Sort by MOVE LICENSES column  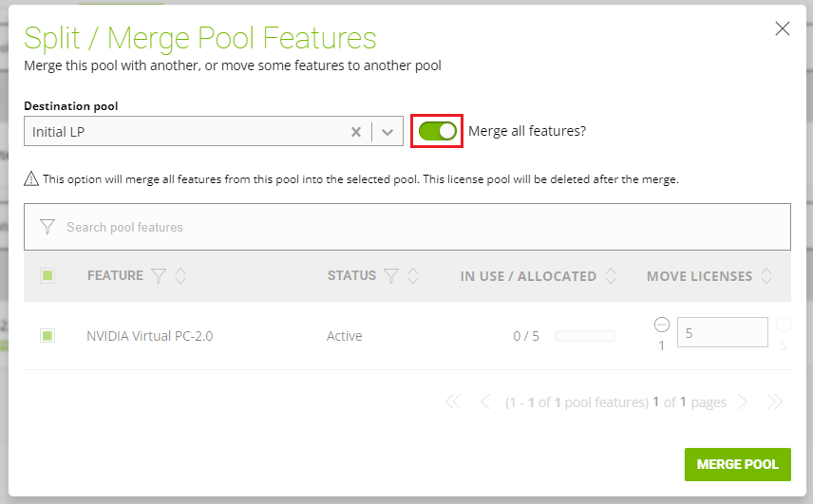pos(767,276)
